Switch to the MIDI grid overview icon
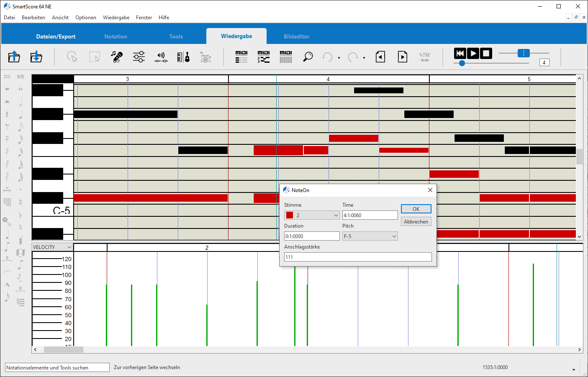588x377 pixels. click(x=286, y=56)
